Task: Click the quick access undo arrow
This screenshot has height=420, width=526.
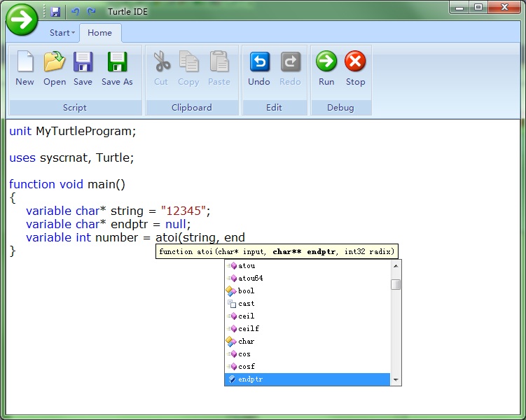Action: click(x=75, y=12)
